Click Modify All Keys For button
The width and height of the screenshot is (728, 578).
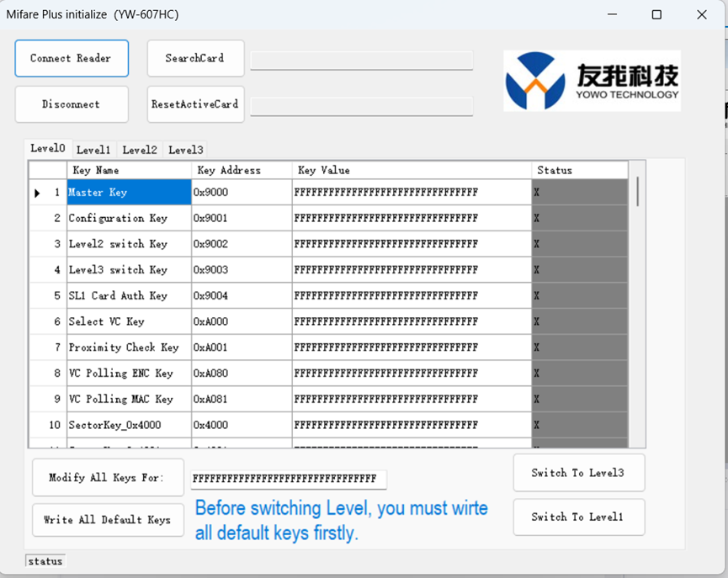point(109,478)
